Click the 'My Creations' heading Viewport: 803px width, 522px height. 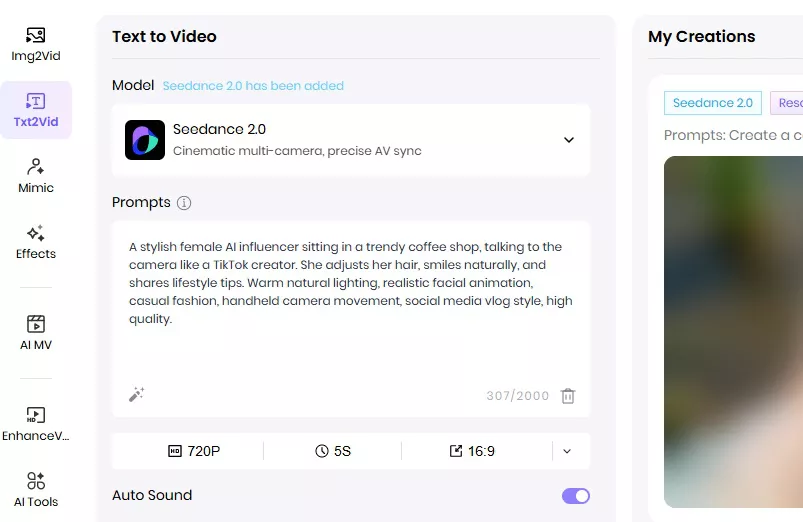tap(702, 36)
